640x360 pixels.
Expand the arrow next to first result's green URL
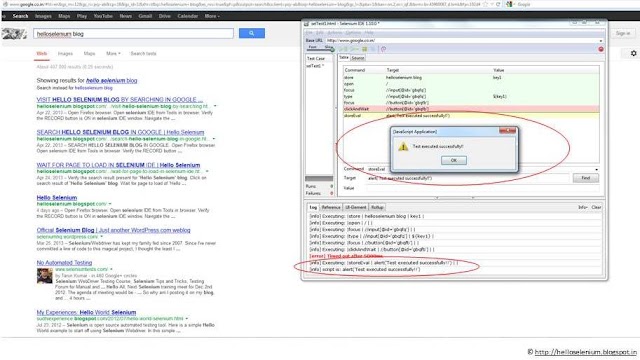tap(215, 106)
